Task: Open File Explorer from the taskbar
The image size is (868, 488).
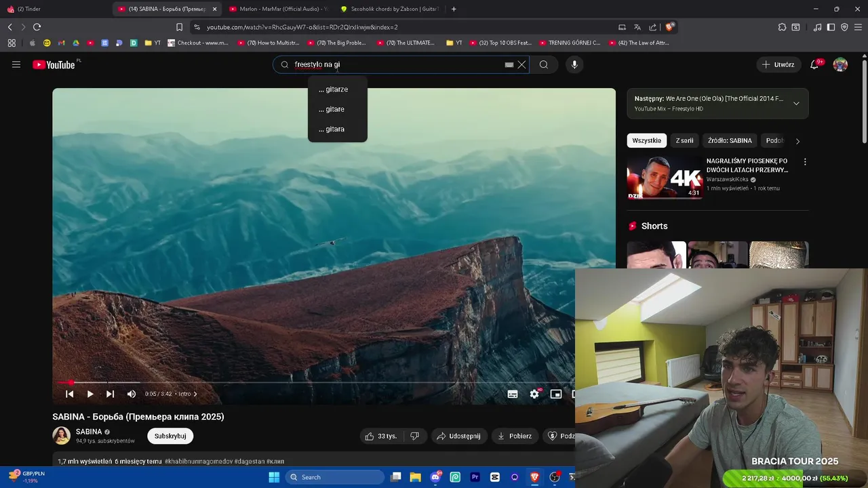Action: click(416, 477)
